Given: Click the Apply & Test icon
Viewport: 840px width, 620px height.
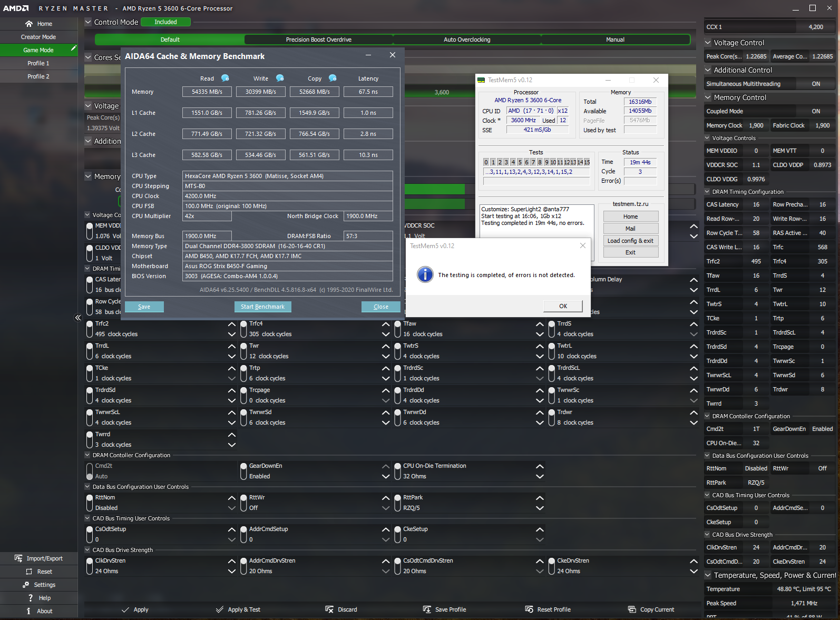Looking at the screenshot, I should pos(220,609).
